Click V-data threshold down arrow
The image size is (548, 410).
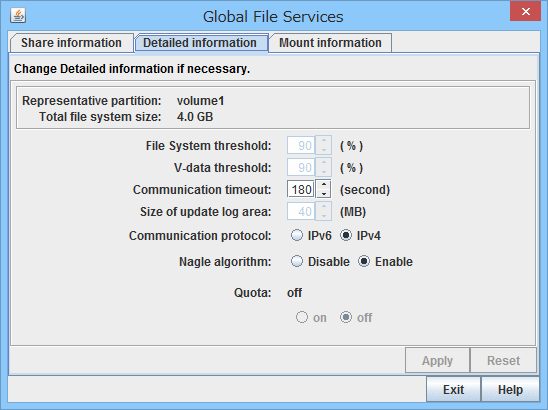click(x=324, y=172)
